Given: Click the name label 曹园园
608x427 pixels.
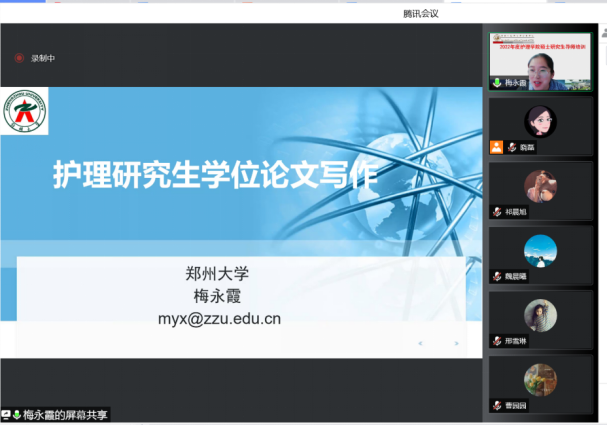Looking at the screenshot, I should pyautogui.click(x=516, y=406).
